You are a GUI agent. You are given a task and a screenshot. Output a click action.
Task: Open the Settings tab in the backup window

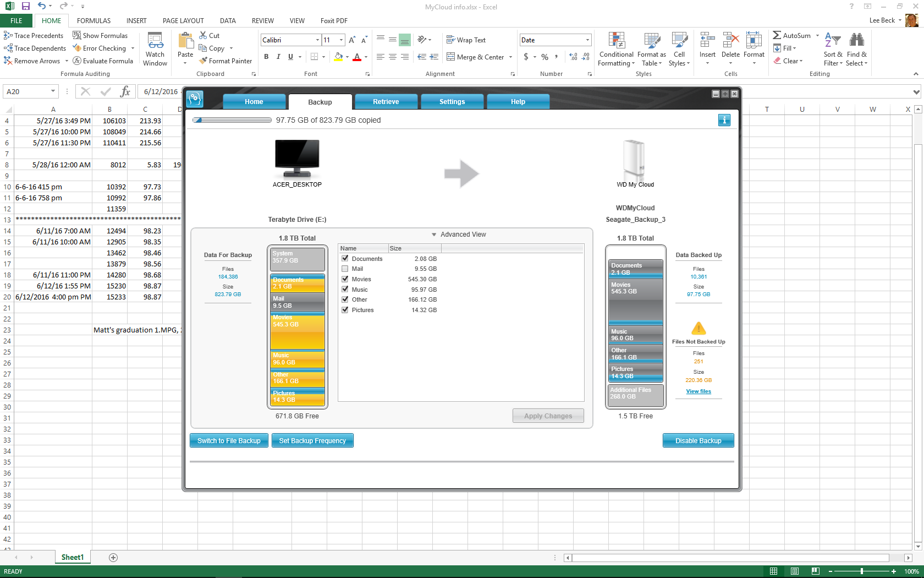click(452, 102)
